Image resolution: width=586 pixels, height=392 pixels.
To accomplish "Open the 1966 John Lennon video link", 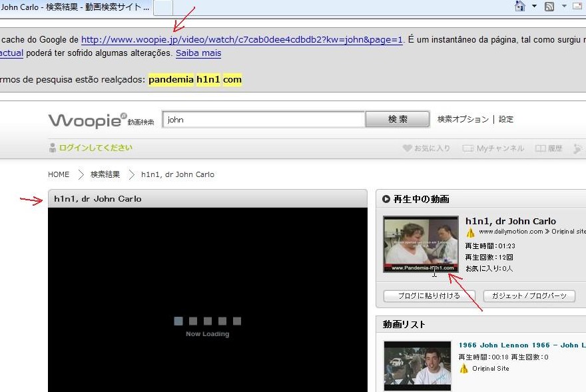I will pyautogui.click(x=519, y=345).
